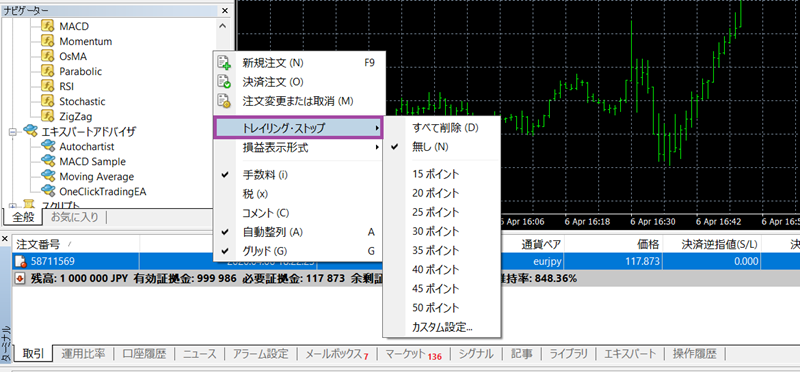Click the Close Order (決済注文) icon
Image resolution: width=800 pixels, height=372 pixels.
tap(224, 82)
